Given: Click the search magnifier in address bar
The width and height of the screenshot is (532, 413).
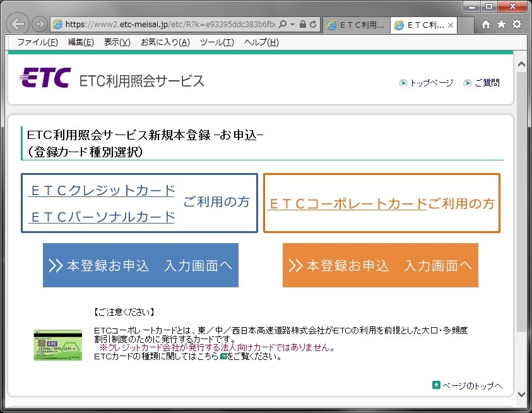Looking at the screenshot, I should 282,24.
